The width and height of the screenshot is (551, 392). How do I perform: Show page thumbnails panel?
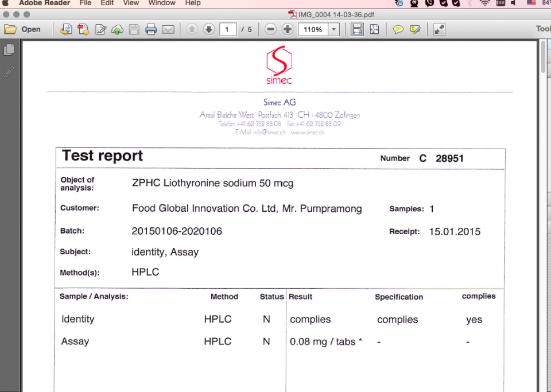[x=9, y=51]
